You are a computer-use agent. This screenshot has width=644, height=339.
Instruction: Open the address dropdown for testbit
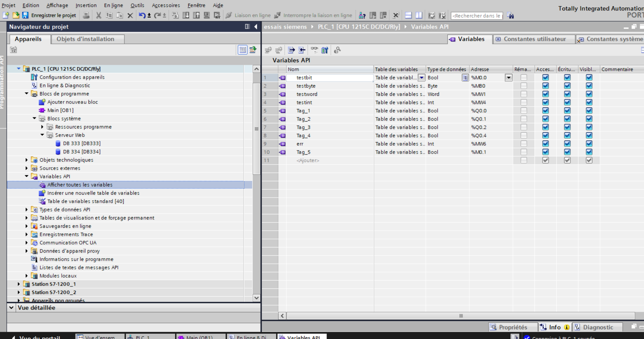pyautogui.click(x=508, y=78)
